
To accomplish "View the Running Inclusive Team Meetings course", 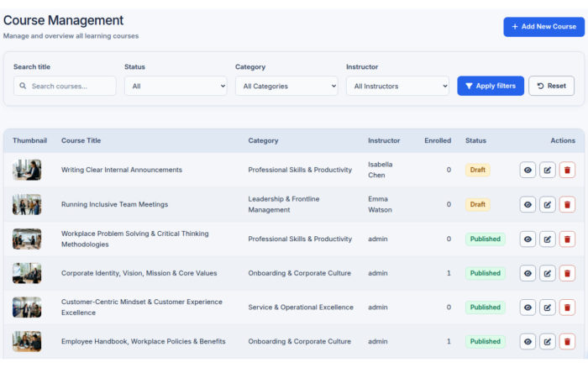I will tap(528, 204).
